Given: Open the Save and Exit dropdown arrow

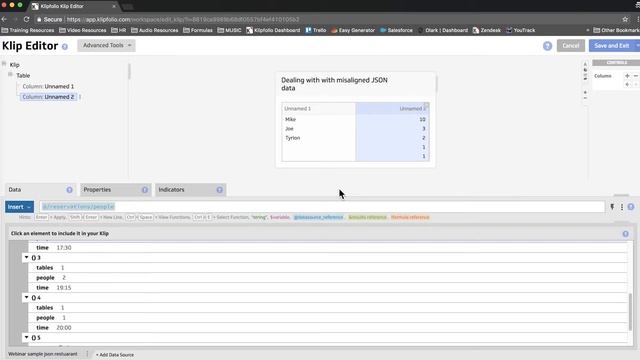Looking at the screenshot, I should (637, 46).
